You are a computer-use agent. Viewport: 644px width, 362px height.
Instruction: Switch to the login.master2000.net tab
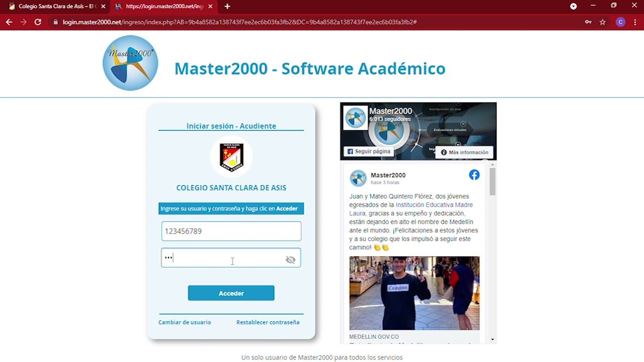[164, 7]
